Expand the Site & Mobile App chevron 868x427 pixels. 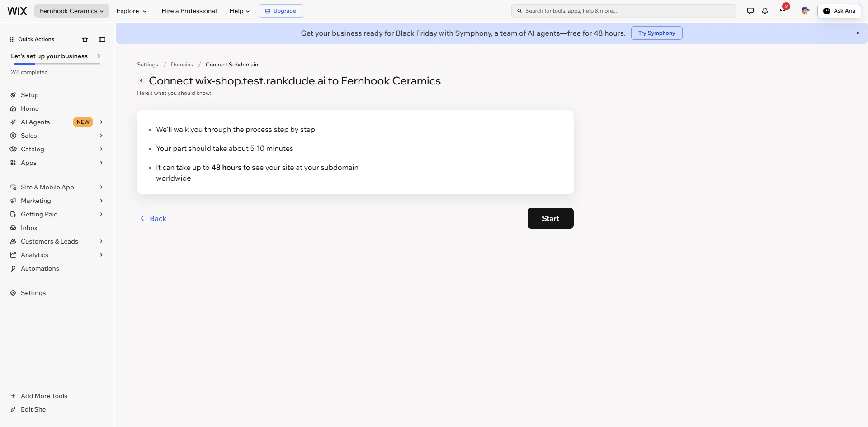(x=101, y=187)
